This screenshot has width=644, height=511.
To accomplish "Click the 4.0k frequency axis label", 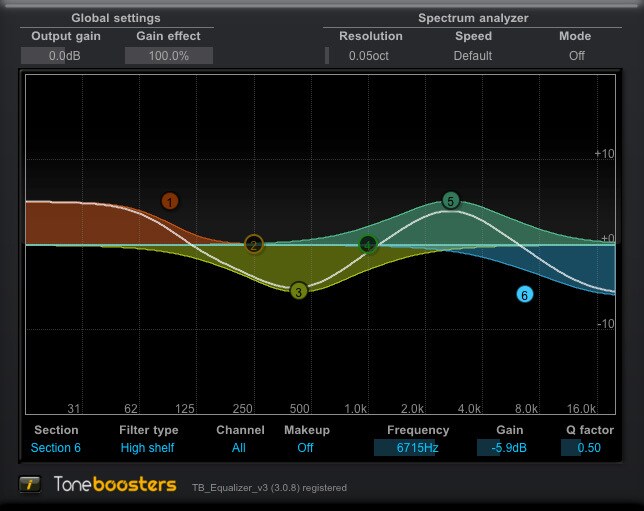I will [x=469, y=409].
